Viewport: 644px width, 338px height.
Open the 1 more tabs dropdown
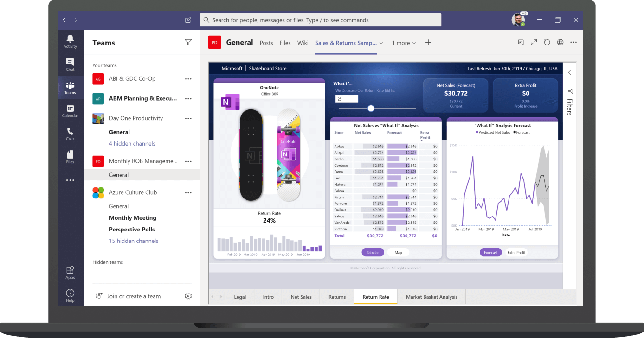point(404,42)
